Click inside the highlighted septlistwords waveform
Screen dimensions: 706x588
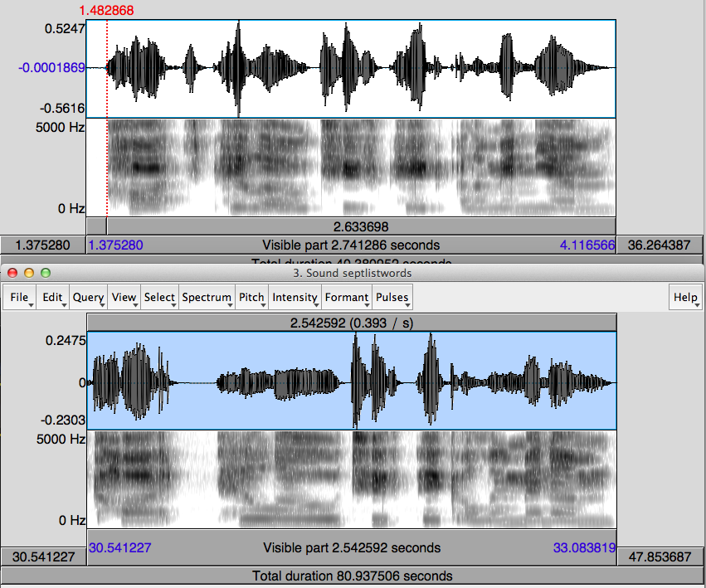tap(351, 381)
